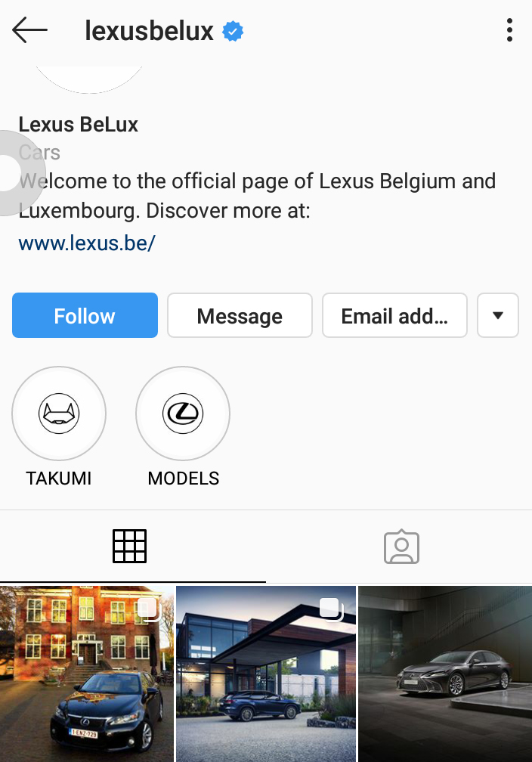Screen dimensions: 532x762
Task: Open the black Lexus brick house post
Action: click(87, 674)
